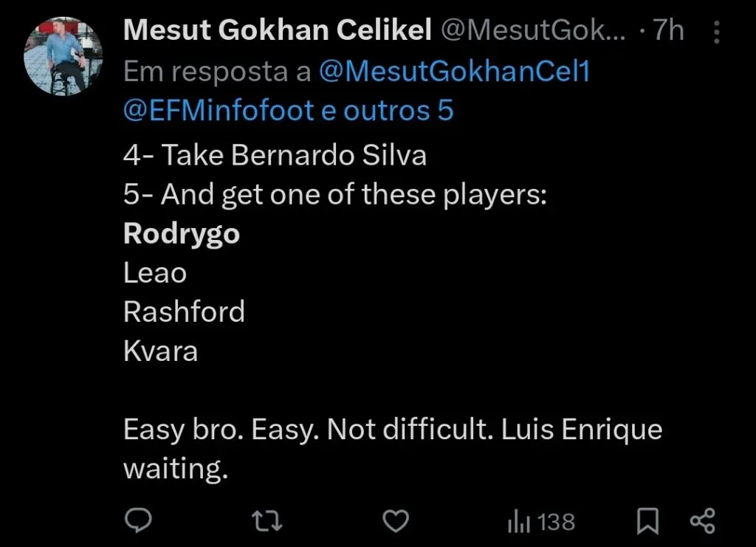Click the truncated @MesutGok... handle
The width and height of the screenshot is (756, 547).
coord(532,31)
